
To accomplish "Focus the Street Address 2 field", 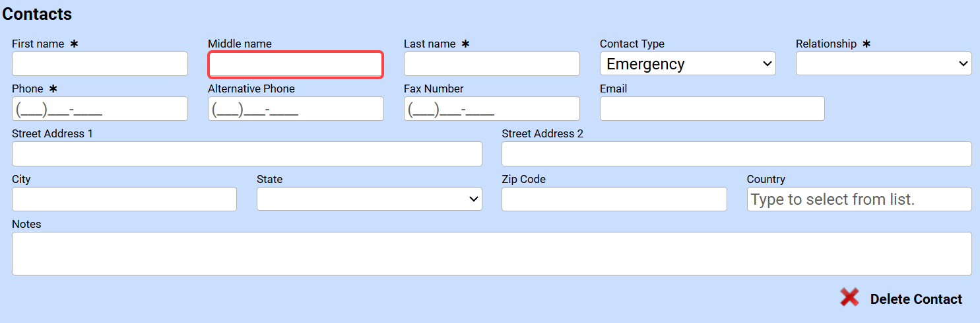I will click(736, 154).
